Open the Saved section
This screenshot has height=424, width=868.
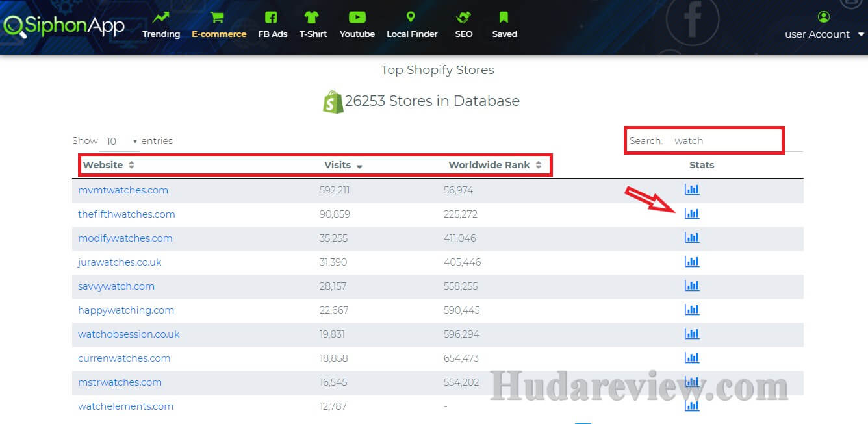tap(504, 25)
